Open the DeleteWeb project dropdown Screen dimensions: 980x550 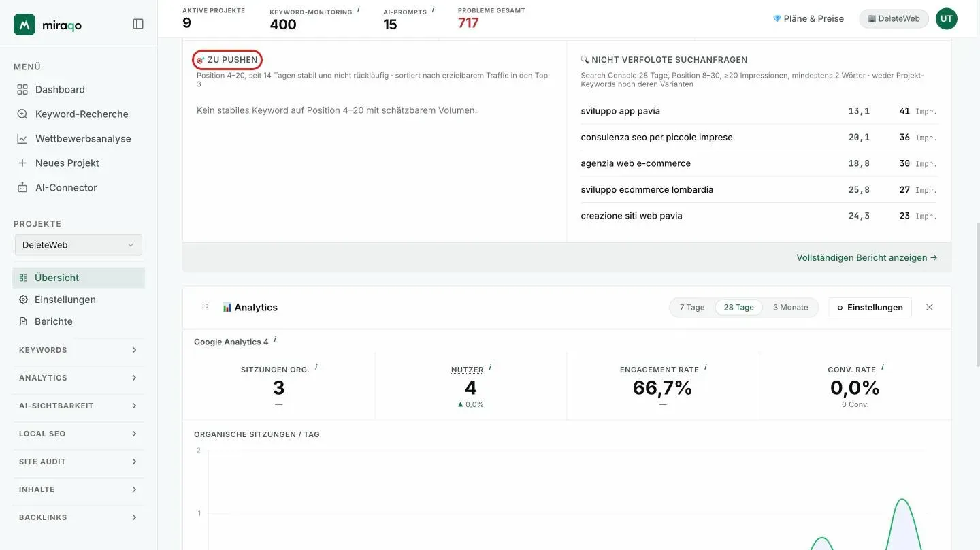click(x=78, y=245)
